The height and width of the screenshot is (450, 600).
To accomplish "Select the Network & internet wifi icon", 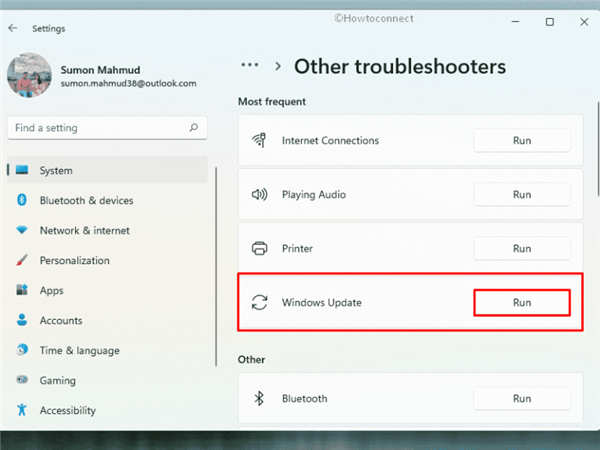I will [22, 230].
